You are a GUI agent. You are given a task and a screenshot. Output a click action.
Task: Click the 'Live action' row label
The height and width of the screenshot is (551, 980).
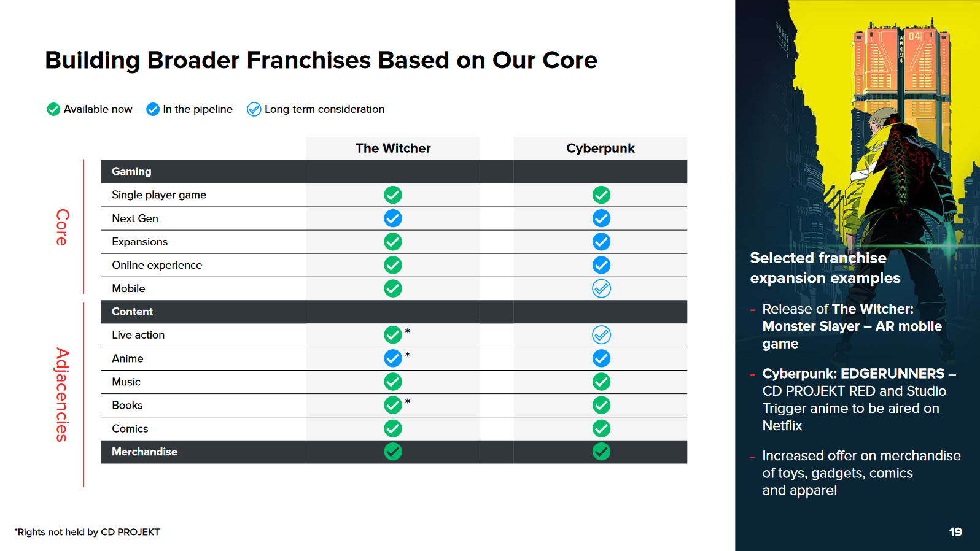(138, 335)
